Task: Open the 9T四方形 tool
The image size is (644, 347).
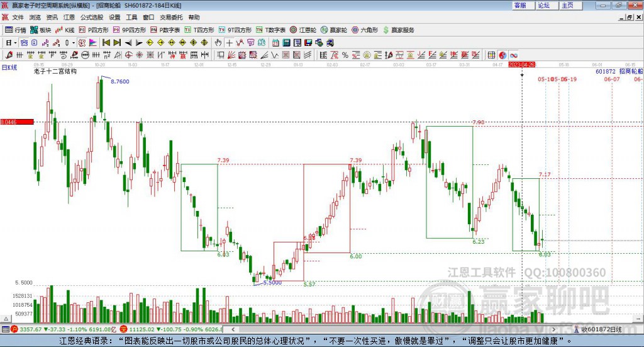Action: point(235,30)
